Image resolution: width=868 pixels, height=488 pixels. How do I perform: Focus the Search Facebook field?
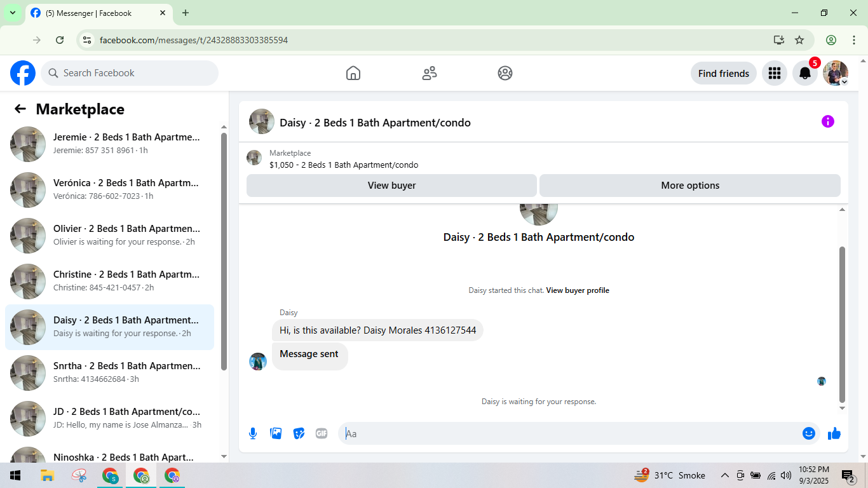click(130, 73)
